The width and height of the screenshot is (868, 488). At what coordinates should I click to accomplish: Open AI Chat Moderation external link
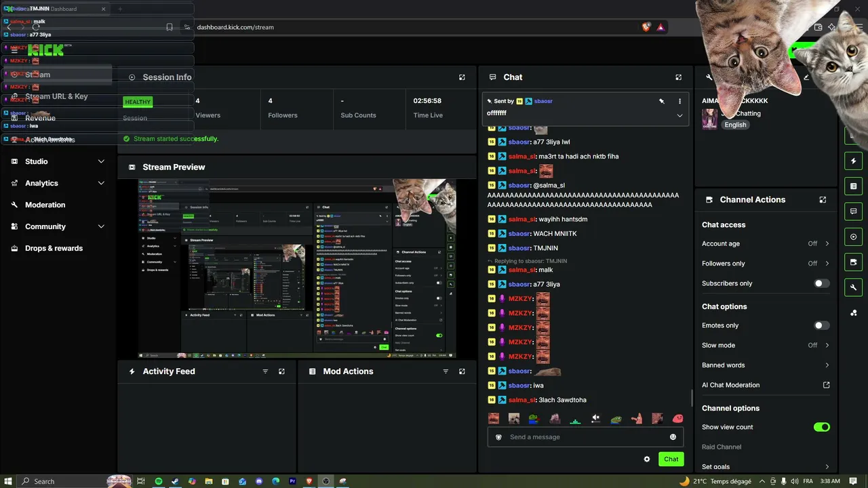point(826,385)
